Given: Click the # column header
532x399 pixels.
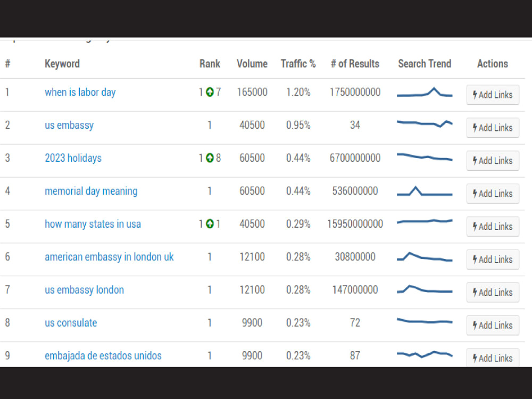Looking at the screenshot, I should [x=7, y=64].
